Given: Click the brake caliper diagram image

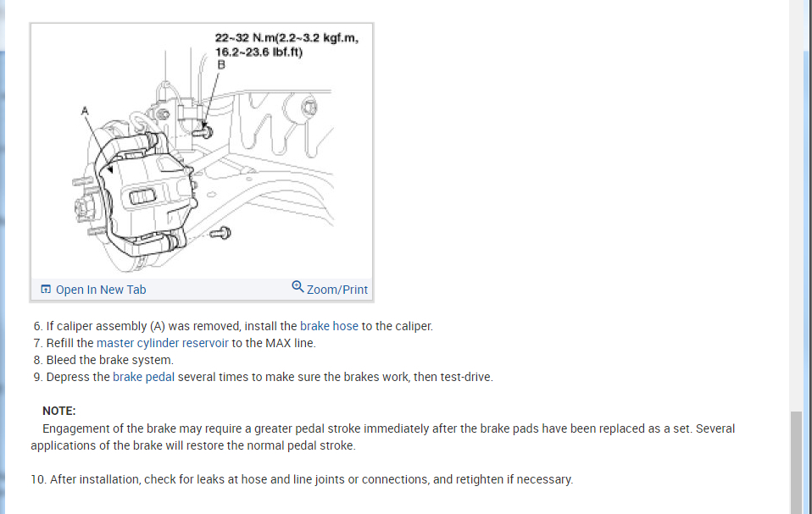Looking at the screenshot, I should [202, 152].
